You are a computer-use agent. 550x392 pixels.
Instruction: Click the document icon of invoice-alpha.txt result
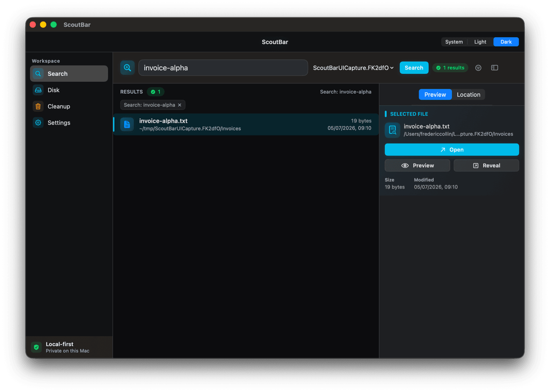[x=127, y=125]
